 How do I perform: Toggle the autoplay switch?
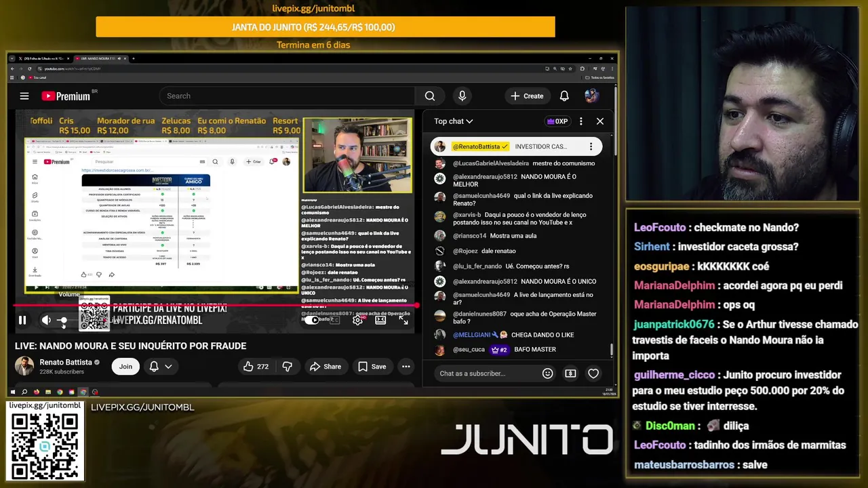(313, 320)
